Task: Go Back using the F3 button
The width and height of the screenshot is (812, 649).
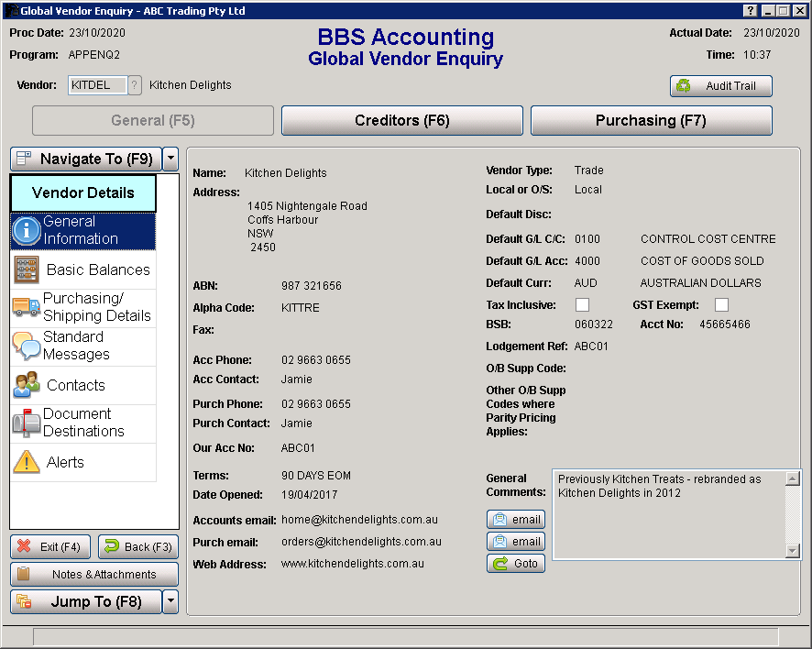Action: click(137, 546)
